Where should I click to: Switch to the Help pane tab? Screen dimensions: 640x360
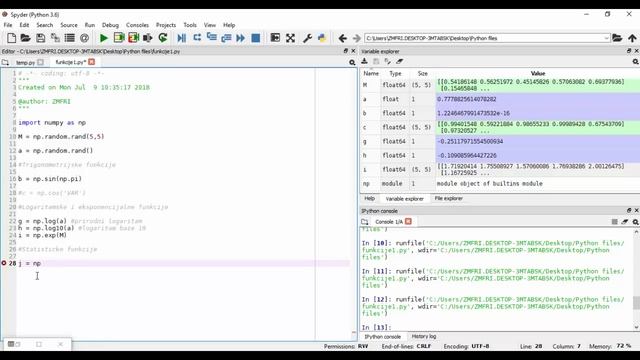pyautogui.click(x=369, y=198)
